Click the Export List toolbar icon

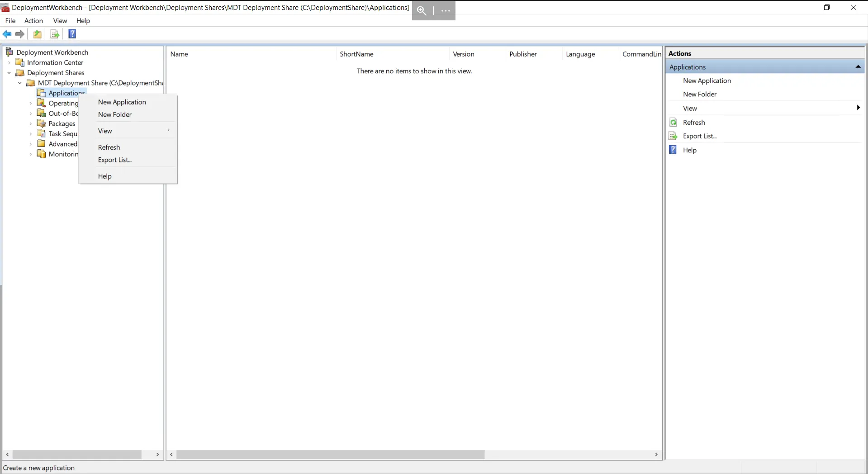[55, 34]
